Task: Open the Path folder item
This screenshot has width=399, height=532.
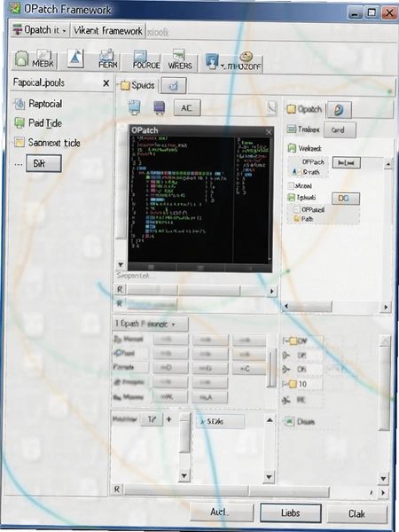Action: click(x=303, y=219)
